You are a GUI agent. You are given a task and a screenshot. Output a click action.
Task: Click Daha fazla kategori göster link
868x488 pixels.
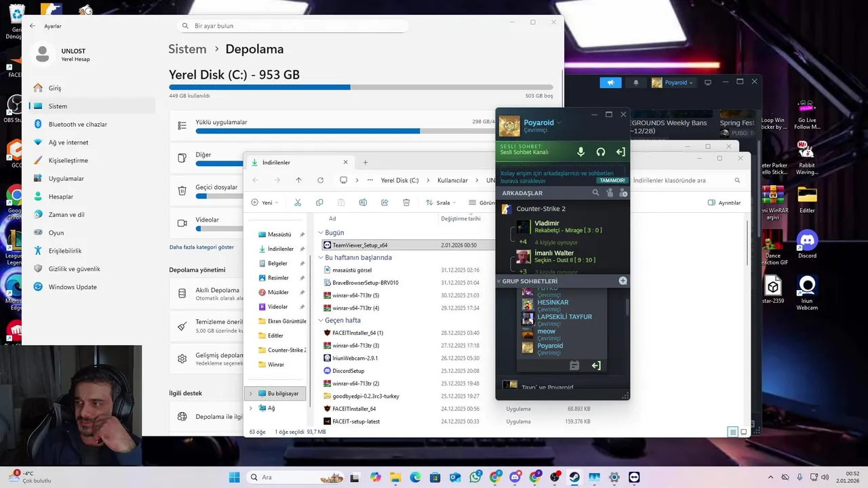pos(201,247)
